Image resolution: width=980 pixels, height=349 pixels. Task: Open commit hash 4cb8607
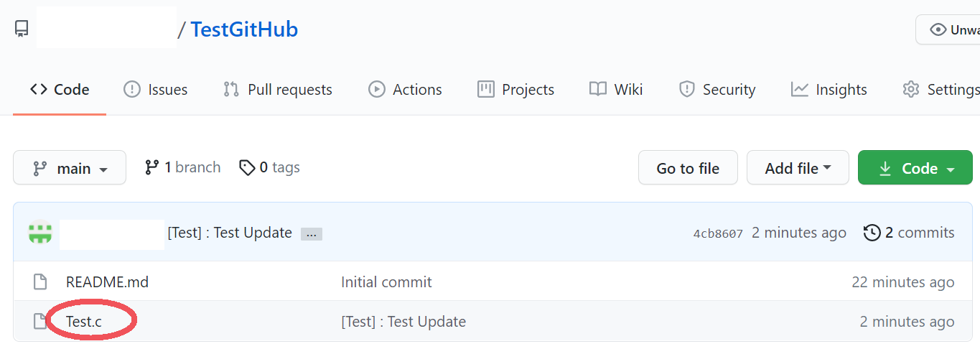[x=718, y=233]
